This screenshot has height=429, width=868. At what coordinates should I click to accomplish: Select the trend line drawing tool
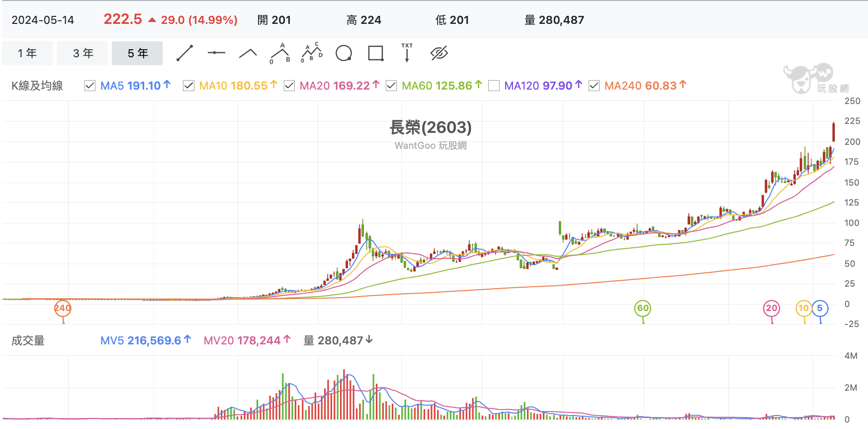pos(184,53)
